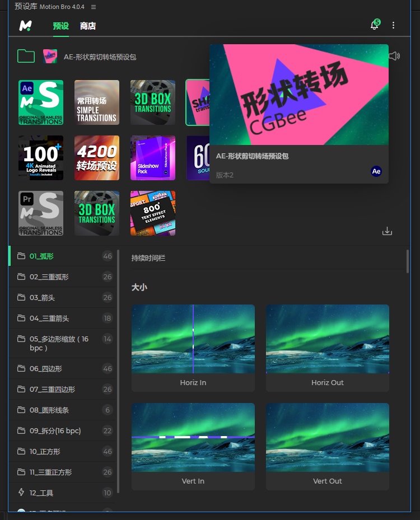Click the Ae badge in preview card
420x520 pixels.
376,171
